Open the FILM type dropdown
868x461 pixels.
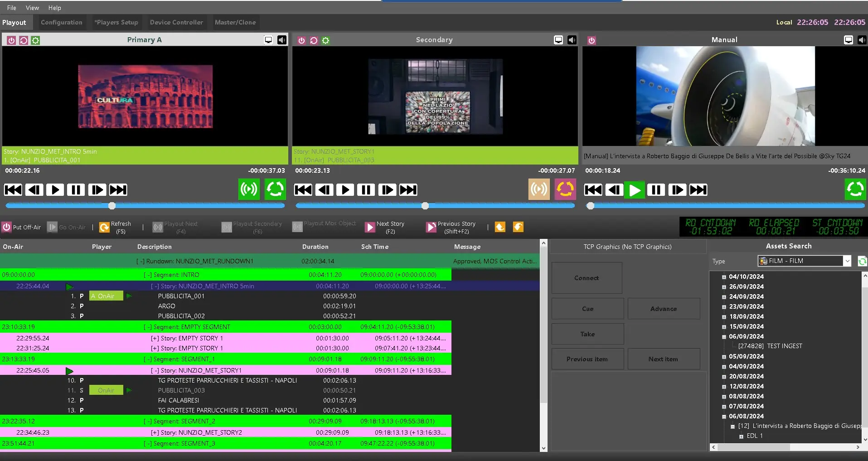tap(847, 261)
